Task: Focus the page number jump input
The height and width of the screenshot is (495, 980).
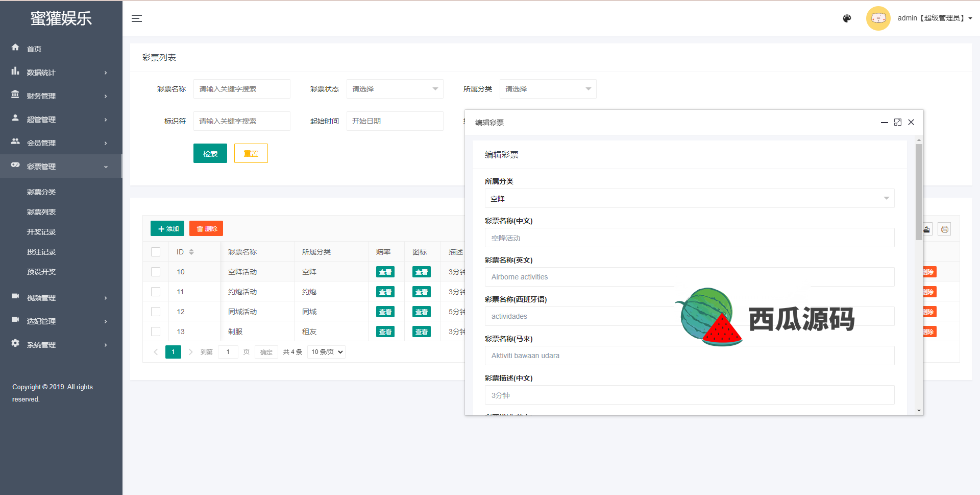Action: pos(228,352)
